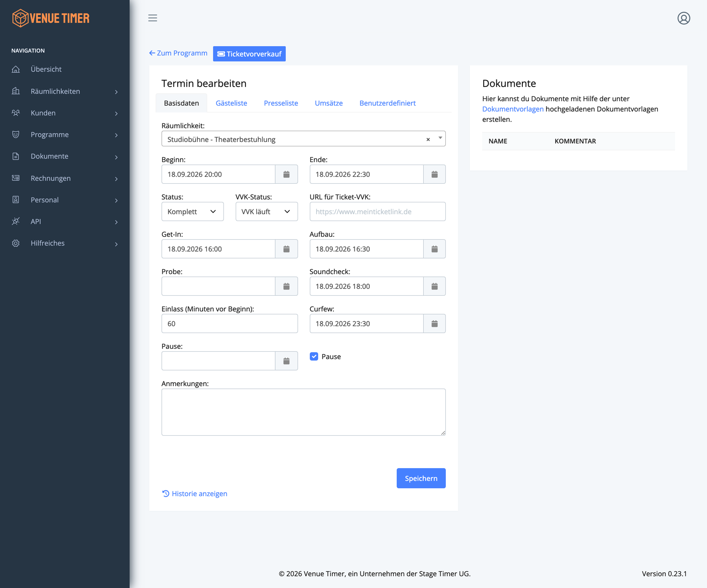
Task: Open the Status dropdown showing Komplett
Action: tap(192, 212)
